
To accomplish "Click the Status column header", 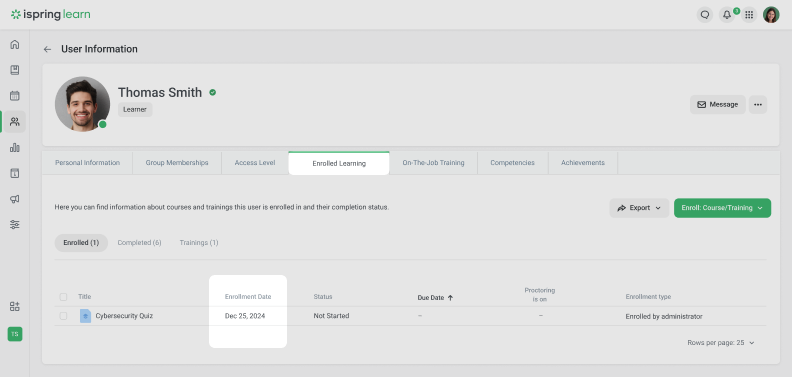I will [323, 297].
